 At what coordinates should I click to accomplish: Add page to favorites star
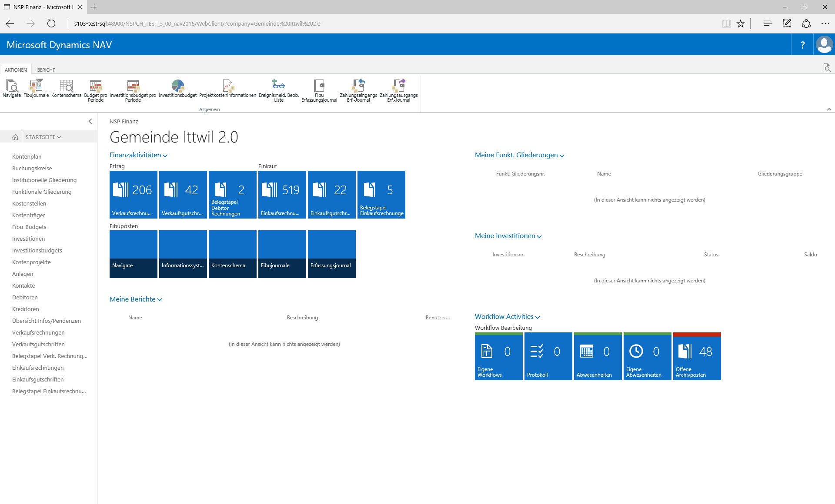(741, 23)
